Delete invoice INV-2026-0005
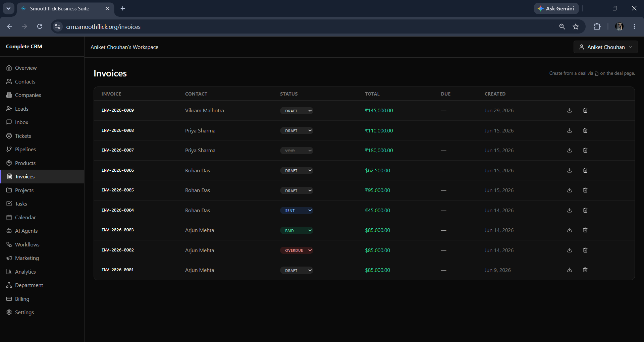Image resolution: width=644 pixels, height=342 pixels. [585, 190]
